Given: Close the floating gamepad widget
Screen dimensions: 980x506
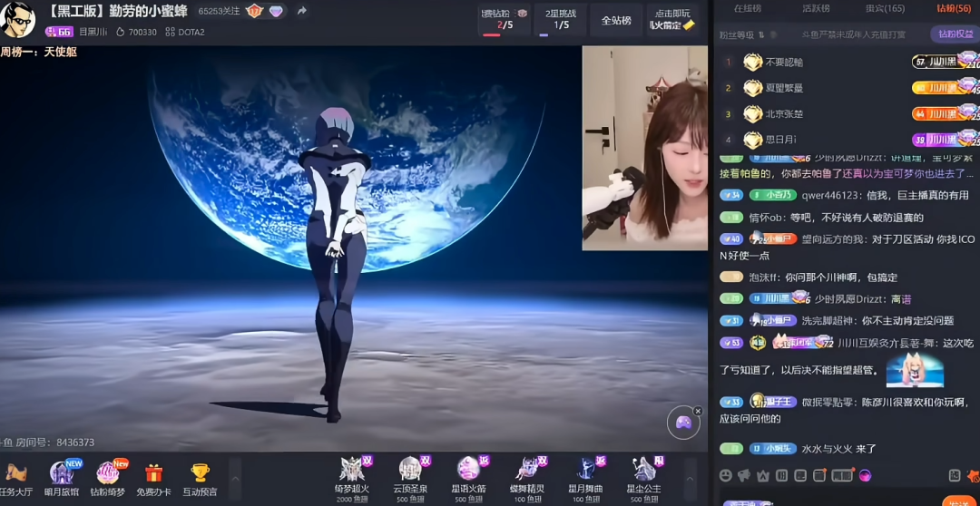Looking at the screenshot, I should 698,411.
